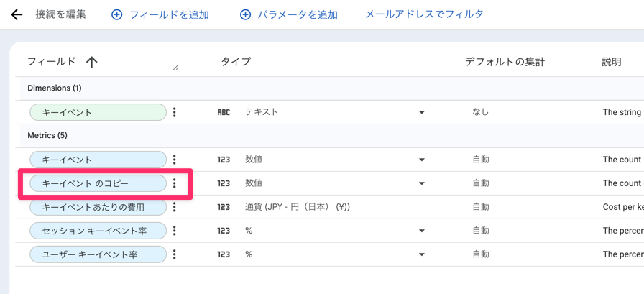644x294 pixels.
Task: Expand the 数値 type dropdown for キーイベント のコピー
Action: click(421, 183)
